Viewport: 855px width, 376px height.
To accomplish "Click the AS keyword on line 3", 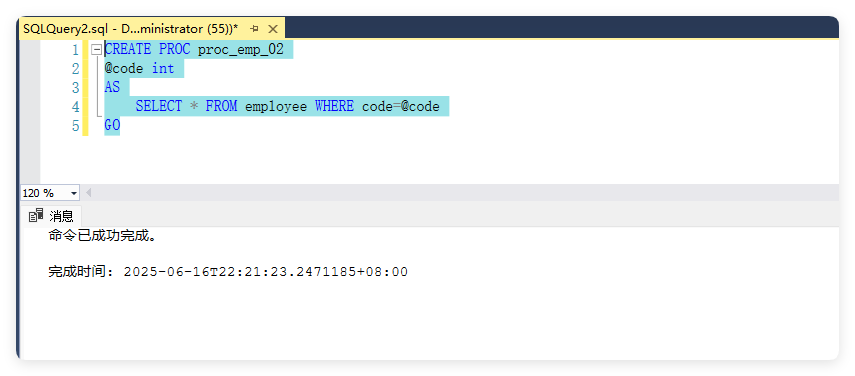I will [x=112, y=87].
